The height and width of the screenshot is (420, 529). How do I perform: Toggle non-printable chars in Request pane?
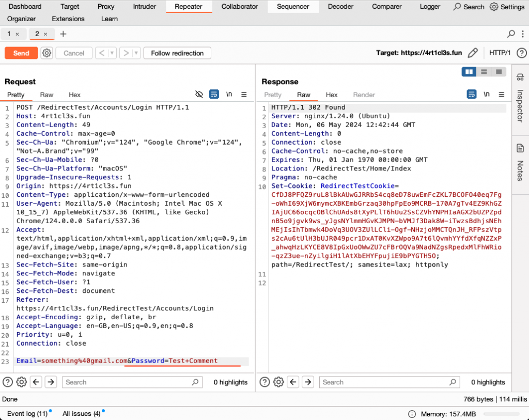point(199,95)
